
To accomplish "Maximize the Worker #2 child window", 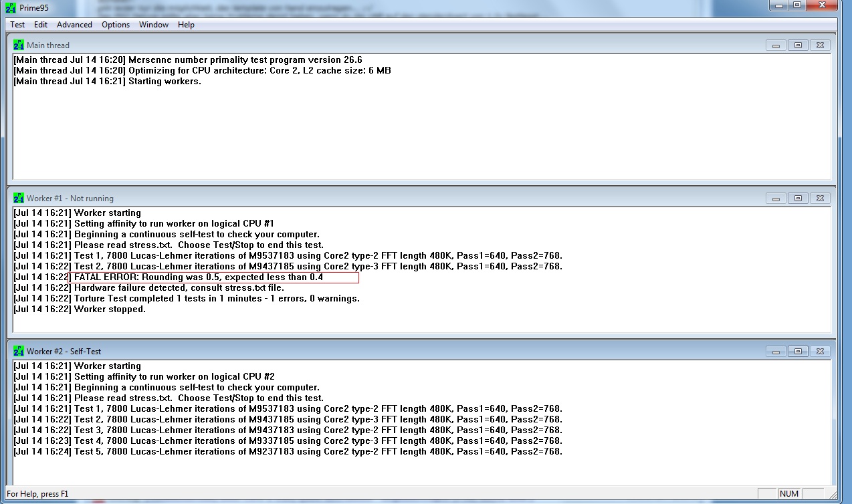I will [x=798, y=352].
